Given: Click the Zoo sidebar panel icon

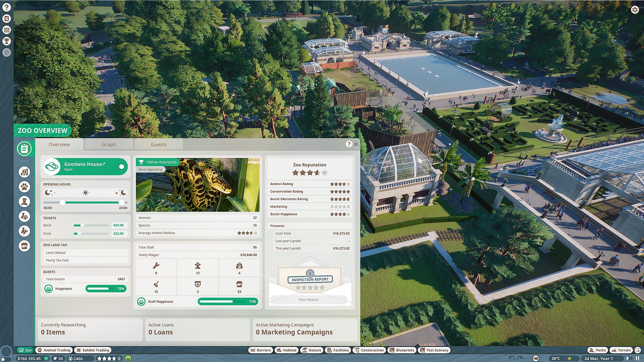Looking at the screenshot, I should [24, 148].
